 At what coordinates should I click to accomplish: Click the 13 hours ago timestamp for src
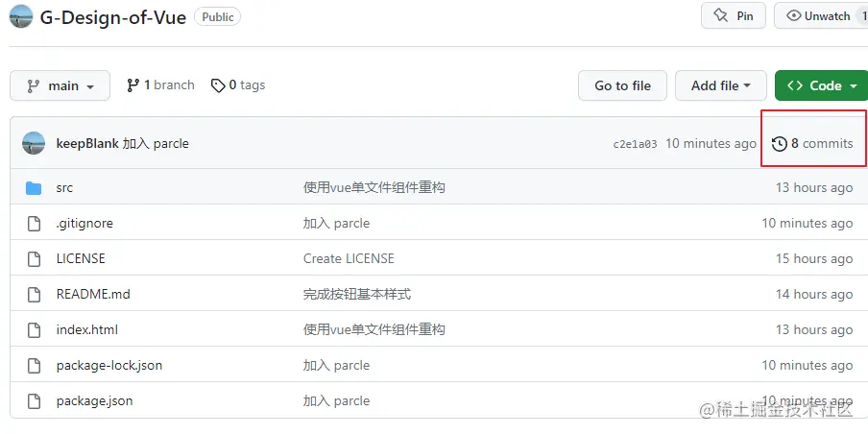[814, 187]
